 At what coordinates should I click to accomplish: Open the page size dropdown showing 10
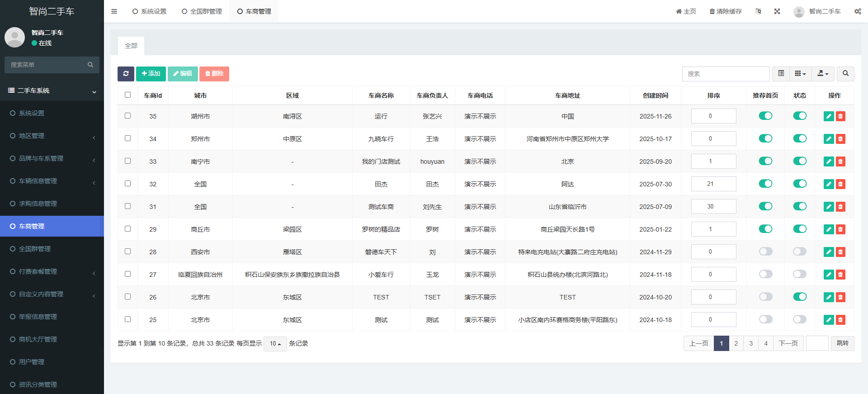[x=275, y=344]
